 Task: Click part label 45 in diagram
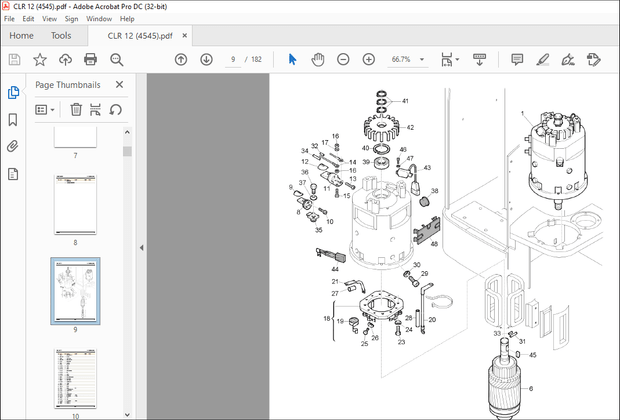pyautogui.click(x=533, y=355)
